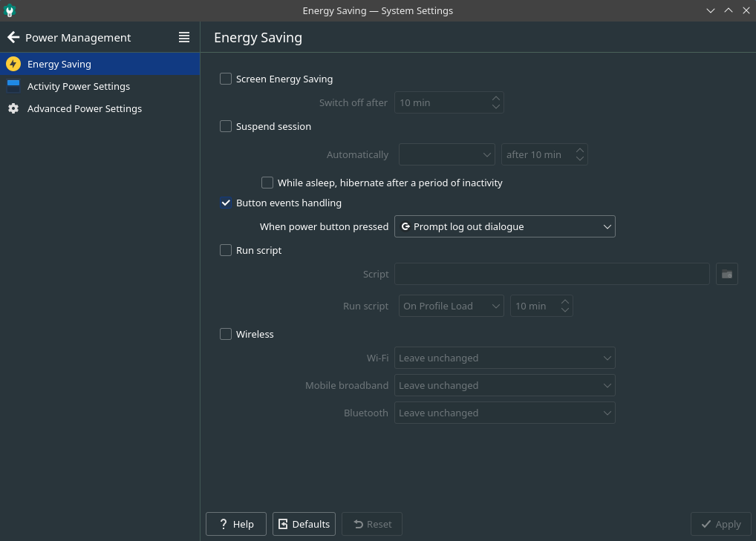Viewport: 756px width, 541px height.
Task: Click the 'Switch off after' label
Action: pyautogui.click(x=353, y=102)
